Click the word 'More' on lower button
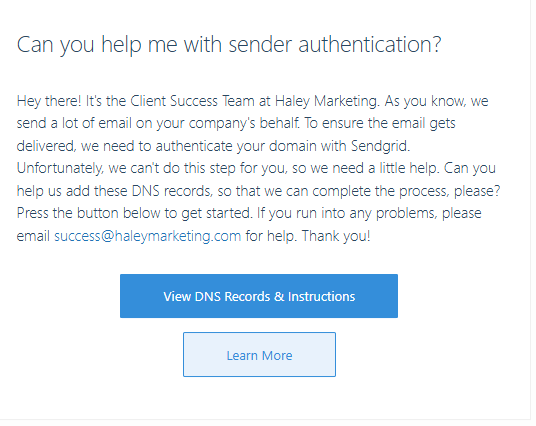This screenshot has width=536, height=426. (277, 356)
